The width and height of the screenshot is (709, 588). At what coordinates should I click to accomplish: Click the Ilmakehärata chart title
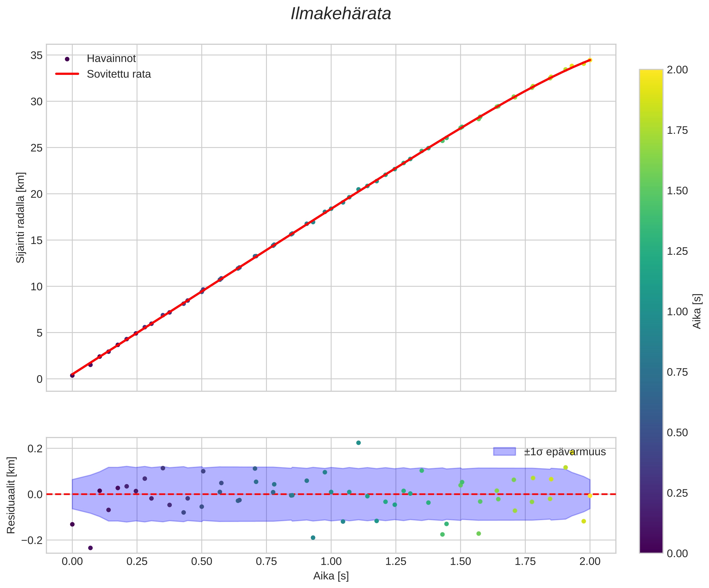tap(341, 14)
